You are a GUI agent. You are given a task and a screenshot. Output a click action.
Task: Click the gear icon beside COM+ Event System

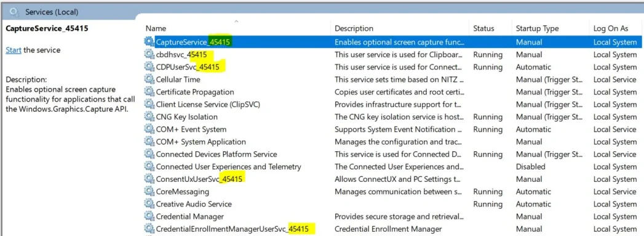[149, 129]
